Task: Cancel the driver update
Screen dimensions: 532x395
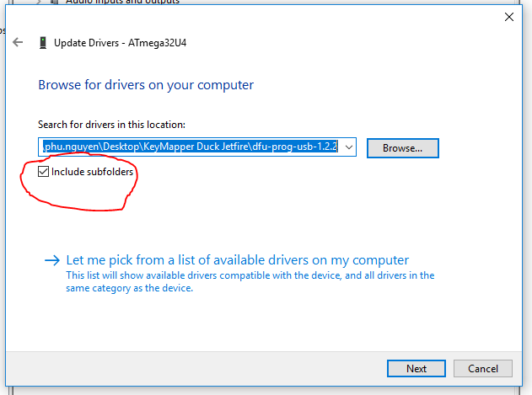Action: pyautogui.click(x=482, y=368)
